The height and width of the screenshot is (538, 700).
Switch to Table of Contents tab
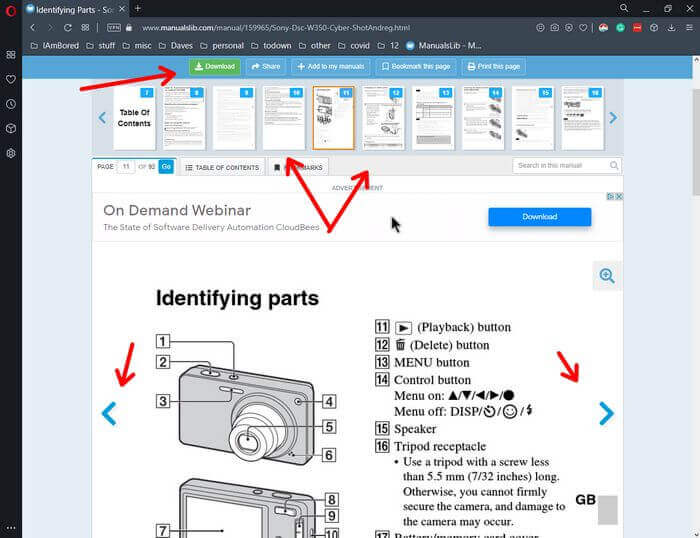click(x=222, y=167)
